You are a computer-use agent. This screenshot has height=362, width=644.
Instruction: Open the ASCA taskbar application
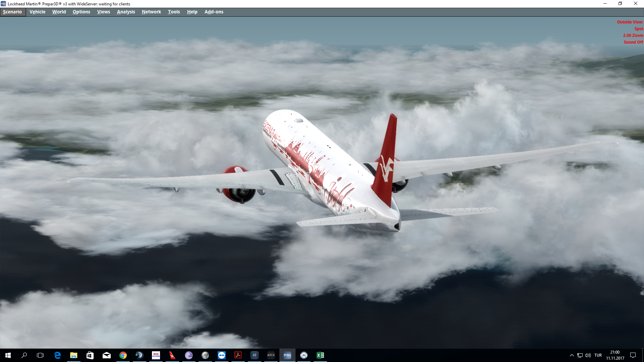tap(271, 355)
